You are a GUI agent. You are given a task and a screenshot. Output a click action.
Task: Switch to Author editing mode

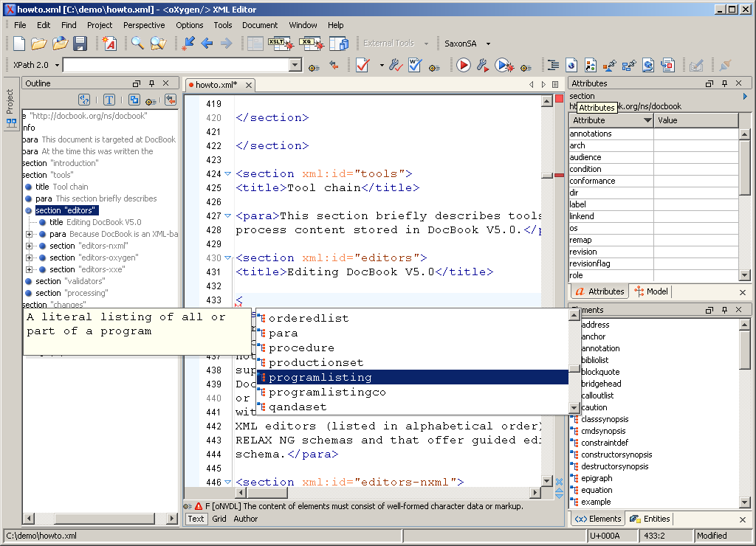[245, 519]
